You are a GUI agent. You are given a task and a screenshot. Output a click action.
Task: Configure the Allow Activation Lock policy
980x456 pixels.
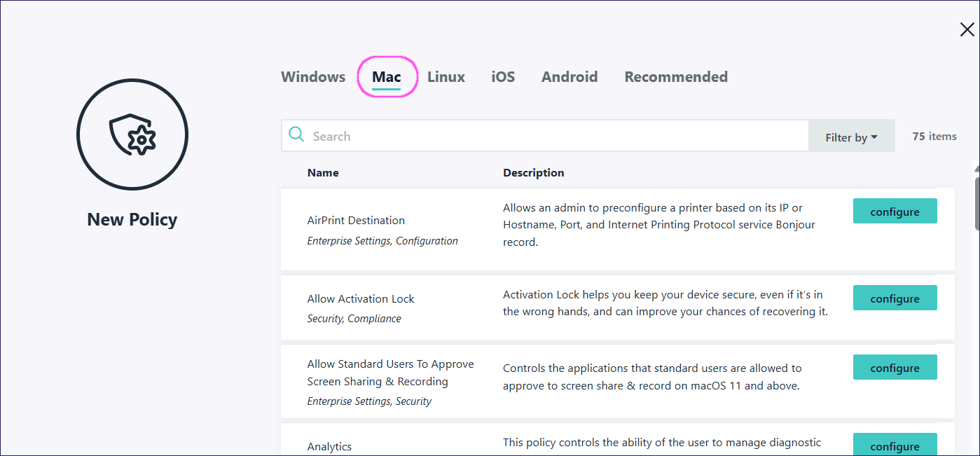pyautogui.click(x=895, y=298)
